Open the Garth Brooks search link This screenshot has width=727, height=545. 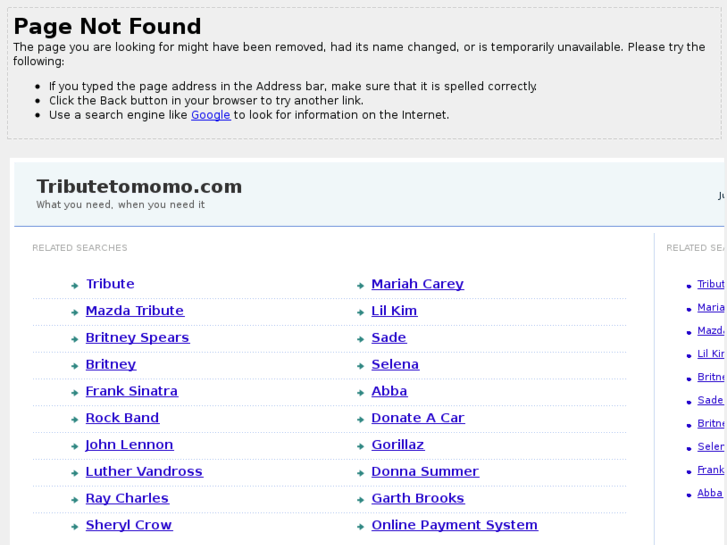[418, 498]
